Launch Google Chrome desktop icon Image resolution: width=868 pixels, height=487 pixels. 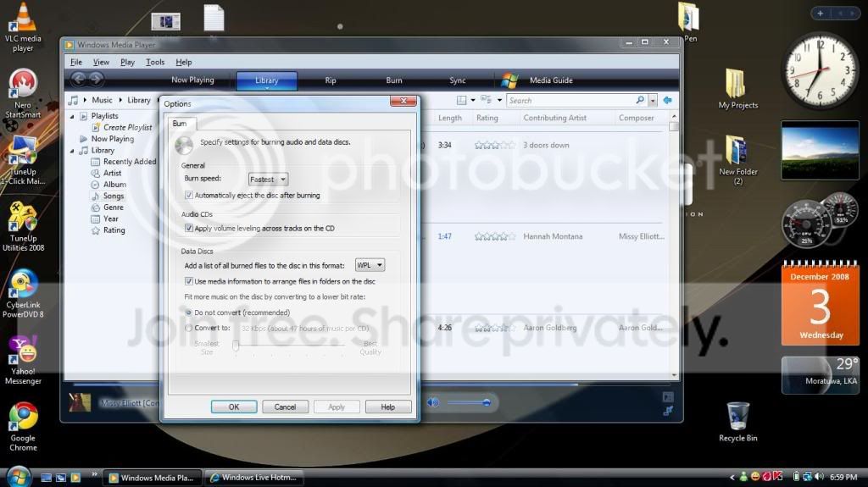point(23,426)
